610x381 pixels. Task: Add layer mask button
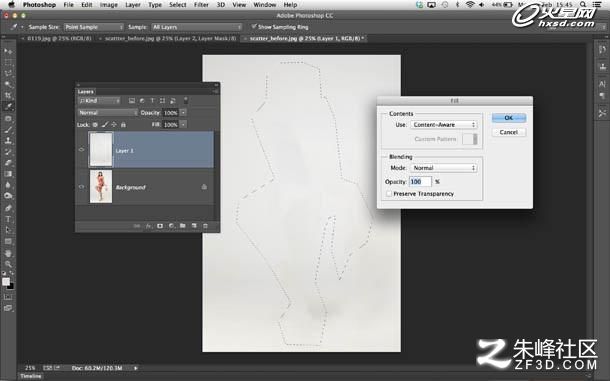click(x=160, y=226)
